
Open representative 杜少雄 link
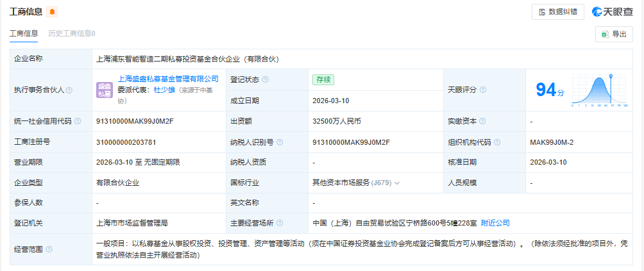point(164,90)
